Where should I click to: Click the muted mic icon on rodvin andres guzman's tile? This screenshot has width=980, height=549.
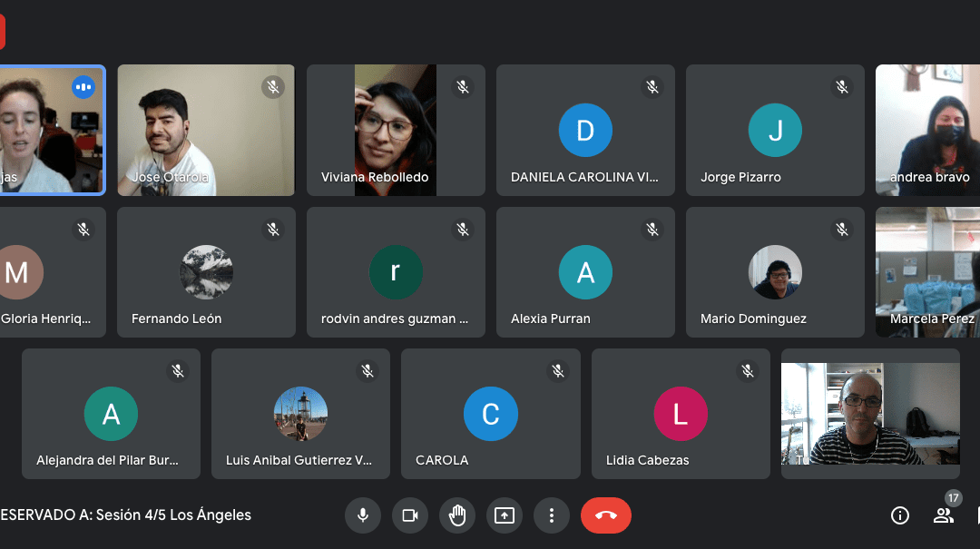(x=463, y=230)
